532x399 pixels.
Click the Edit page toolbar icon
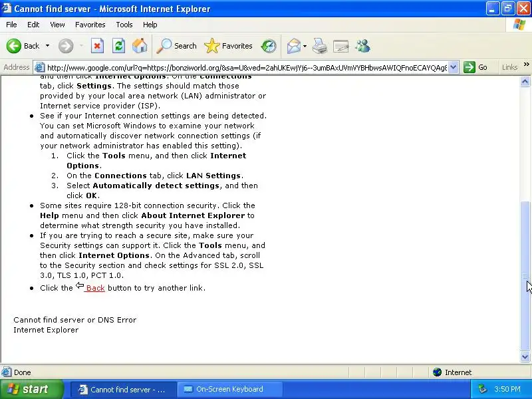(x=341, y=46)
